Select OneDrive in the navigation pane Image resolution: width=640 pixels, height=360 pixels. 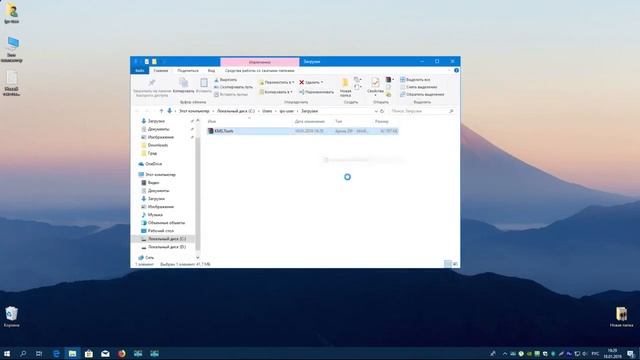[153, 164]
